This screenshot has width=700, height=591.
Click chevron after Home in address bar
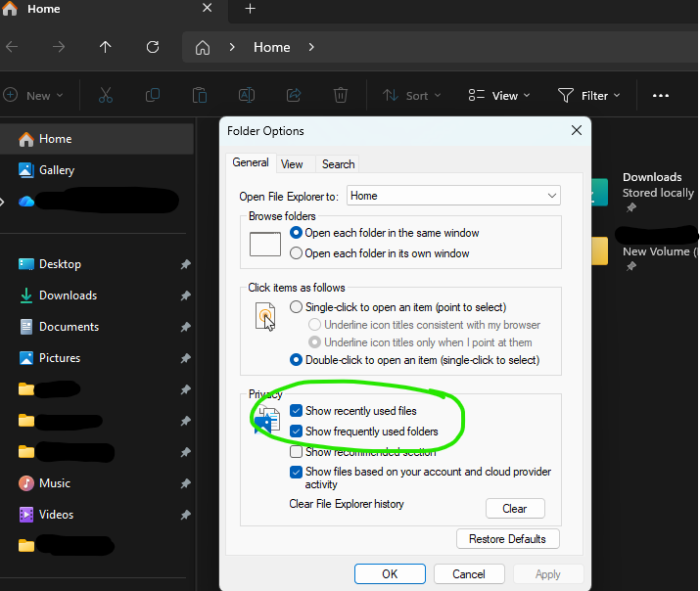pyautogui.click(x=311, y=47)
